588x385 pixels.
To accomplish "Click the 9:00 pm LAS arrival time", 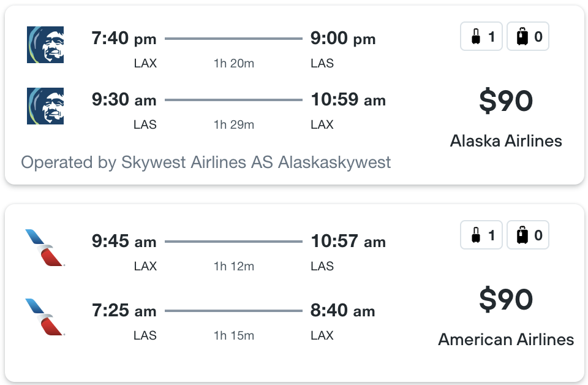I will coord(343,39).
